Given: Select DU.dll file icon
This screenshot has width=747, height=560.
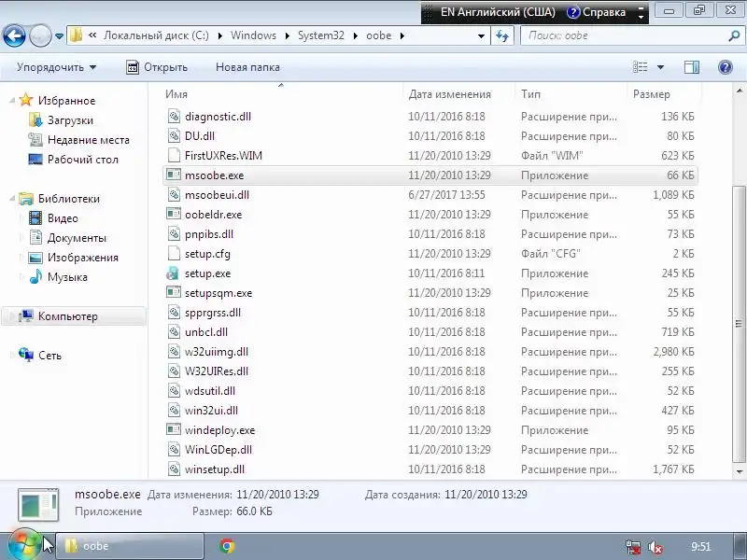Looking at the screenshot, I should [174, 135].
